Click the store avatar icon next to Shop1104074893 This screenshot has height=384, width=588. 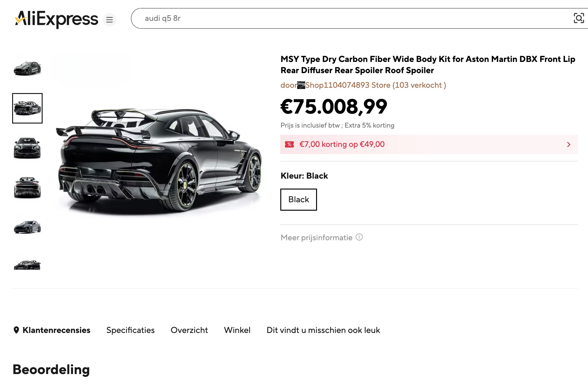[x=301, y=85]
